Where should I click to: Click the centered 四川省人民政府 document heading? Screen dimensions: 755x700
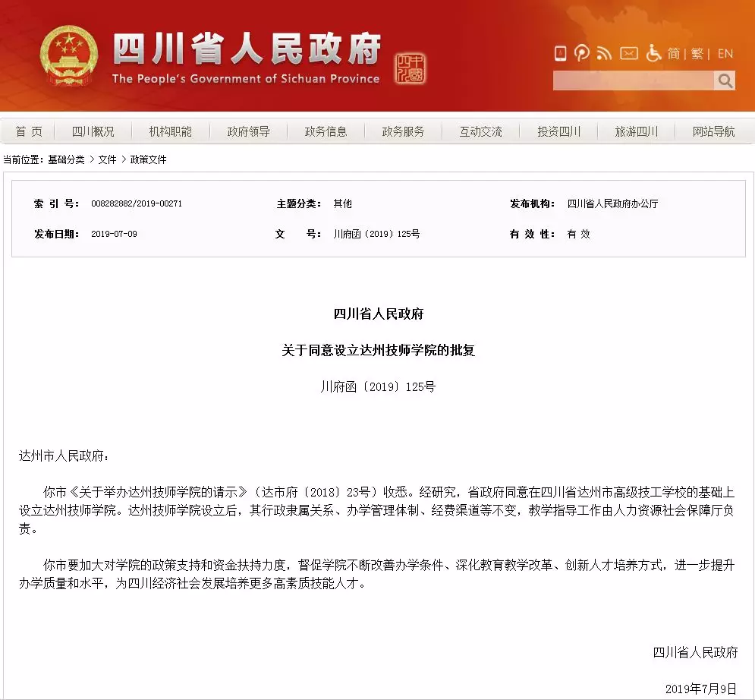(x=379, y=314)
